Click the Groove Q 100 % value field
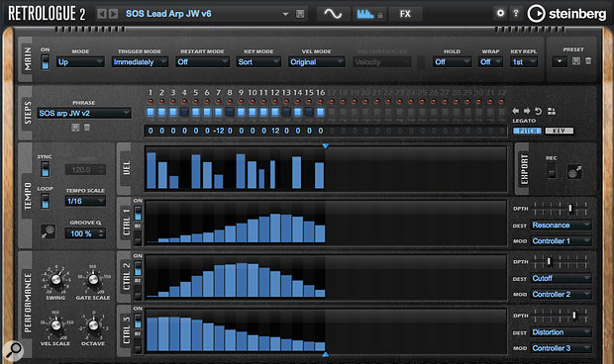This screenshot has width=614, height=364. click(x=85, y=233)
